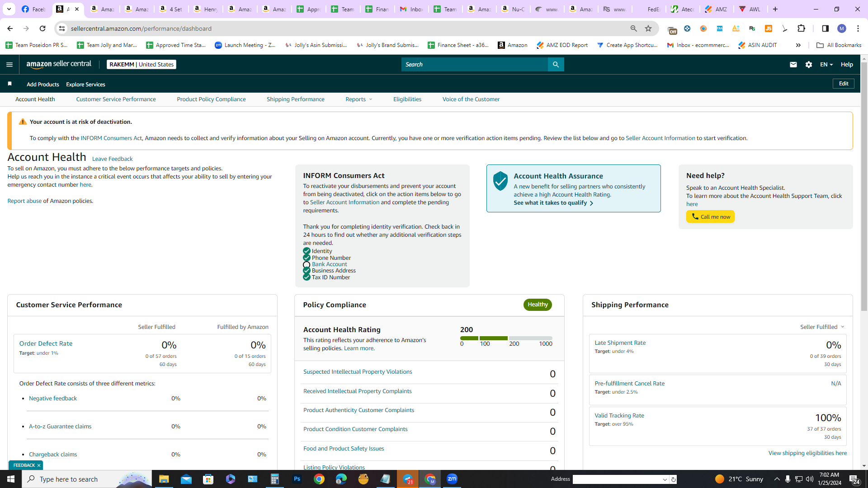868x488 pixels.
Task: Open the Help link in header
Action: [x=847, y=65]
